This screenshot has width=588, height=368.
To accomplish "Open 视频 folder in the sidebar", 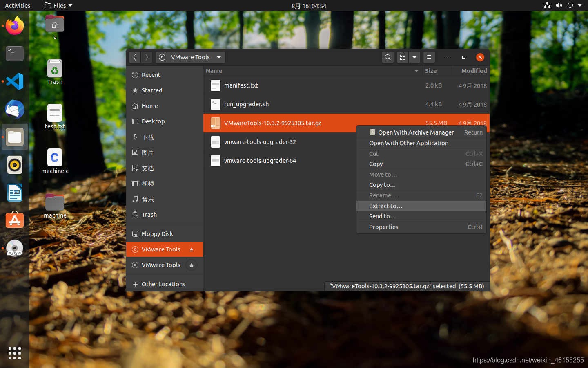I will tap(165, 184).
